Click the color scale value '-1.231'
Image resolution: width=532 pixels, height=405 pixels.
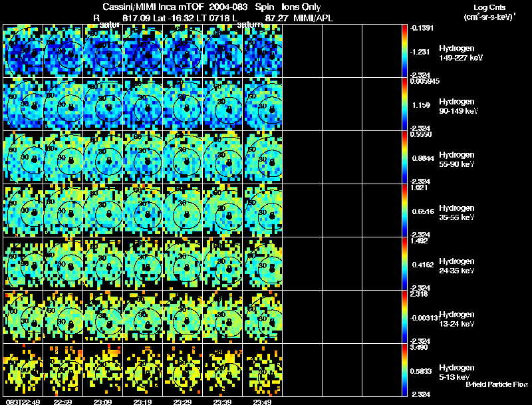click(x=420, y=52)
